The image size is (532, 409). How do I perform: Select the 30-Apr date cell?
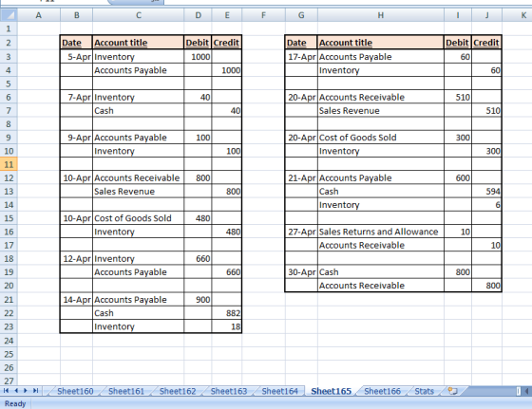(x=301, y=272)
